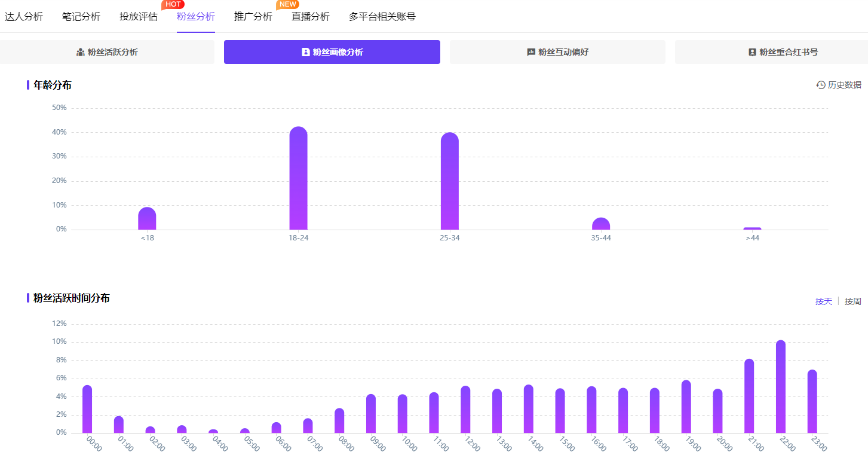Click the NEW badge above 推广分析
The width and height of the screenshot is (868, 476).
pos(287,5)
